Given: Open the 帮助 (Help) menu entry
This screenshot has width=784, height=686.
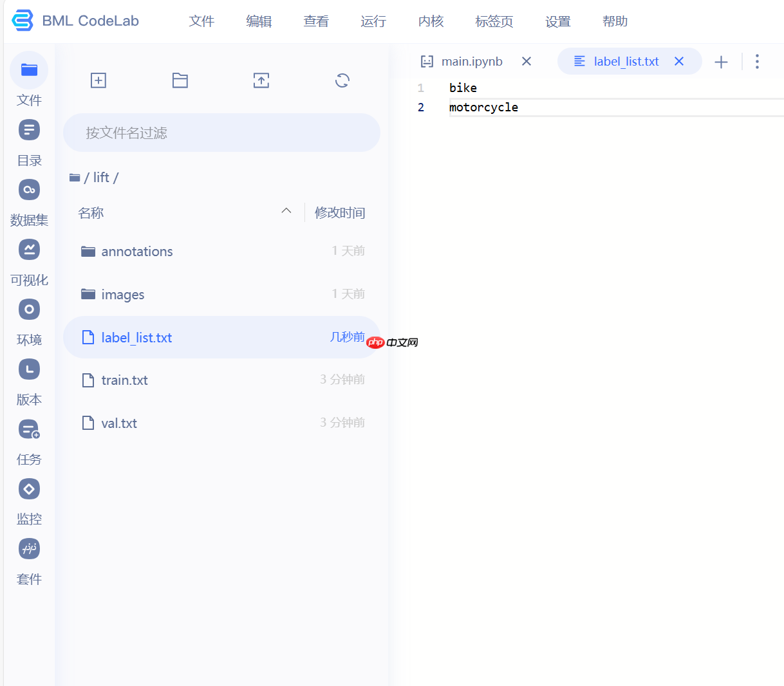Looking at the screenshot, I should 615,21.
